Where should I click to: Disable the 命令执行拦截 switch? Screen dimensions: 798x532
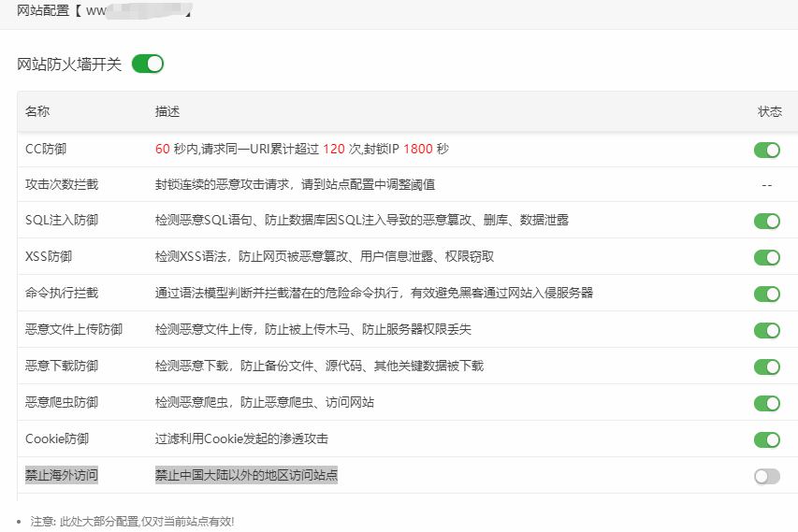766,294
